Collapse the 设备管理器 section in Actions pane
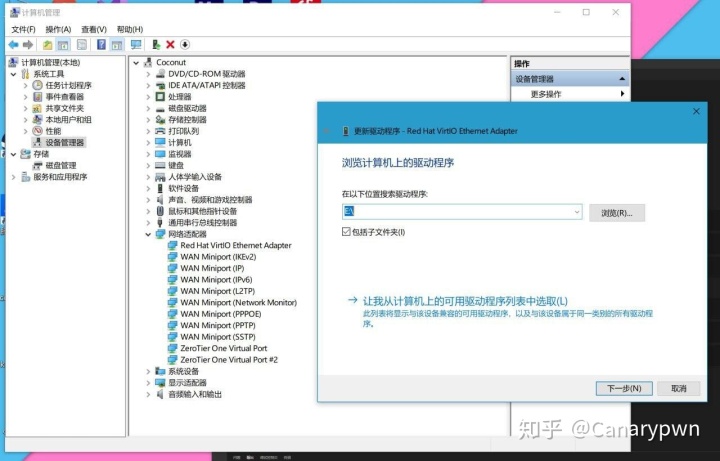The height and width of the screenshot is (461, 720). (622, 79)
